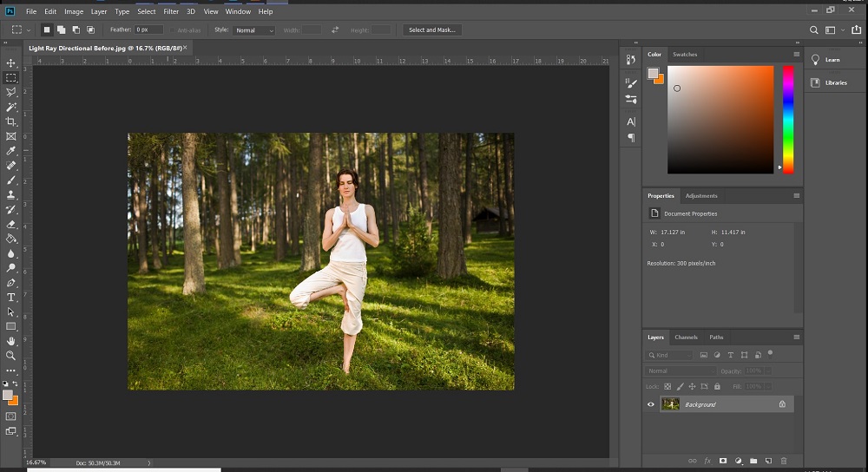This screenshot has width=868, height=472.
Task: Click the rainbow hue slider strip
Action: [788, 117]
